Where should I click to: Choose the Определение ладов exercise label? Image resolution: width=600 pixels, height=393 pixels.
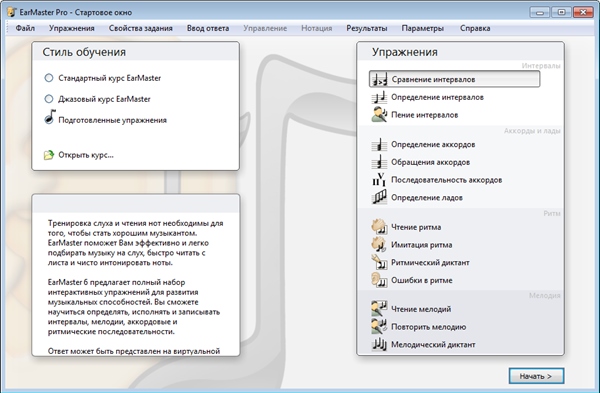click(x=427, y=197)
